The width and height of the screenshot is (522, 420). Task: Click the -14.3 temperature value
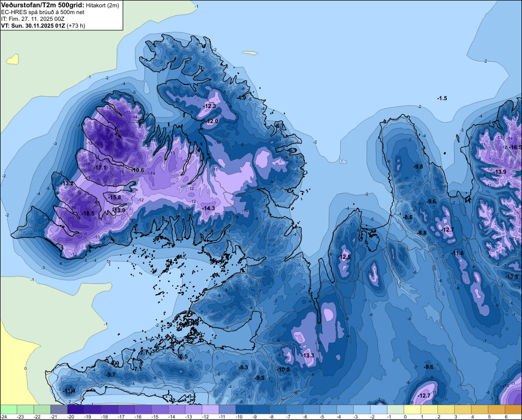208,208
